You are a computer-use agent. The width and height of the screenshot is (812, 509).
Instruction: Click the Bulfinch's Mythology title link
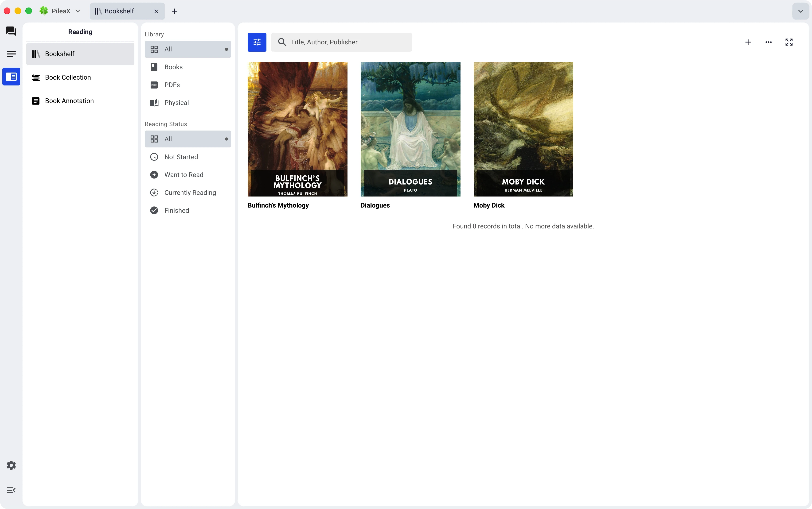(x=278, y=205)
